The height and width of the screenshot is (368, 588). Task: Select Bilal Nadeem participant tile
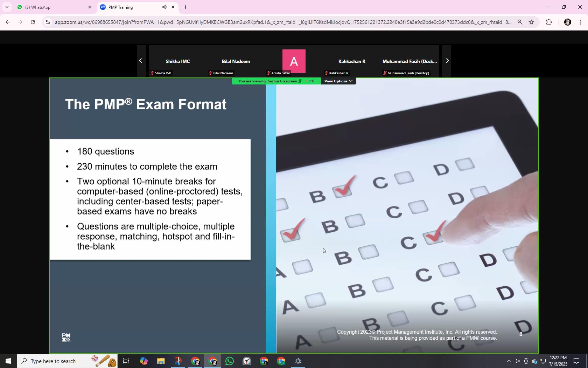point(236,61)
